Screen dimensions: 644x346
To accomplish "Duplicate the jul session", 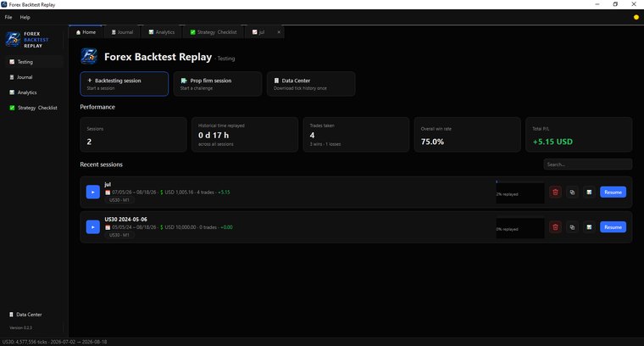I will 572,192.
